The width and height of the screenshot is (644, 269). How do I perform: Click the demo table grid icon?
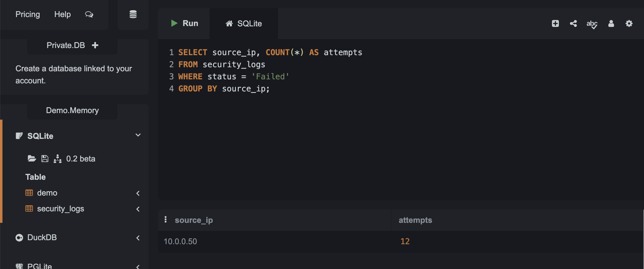tap(29, 193)
